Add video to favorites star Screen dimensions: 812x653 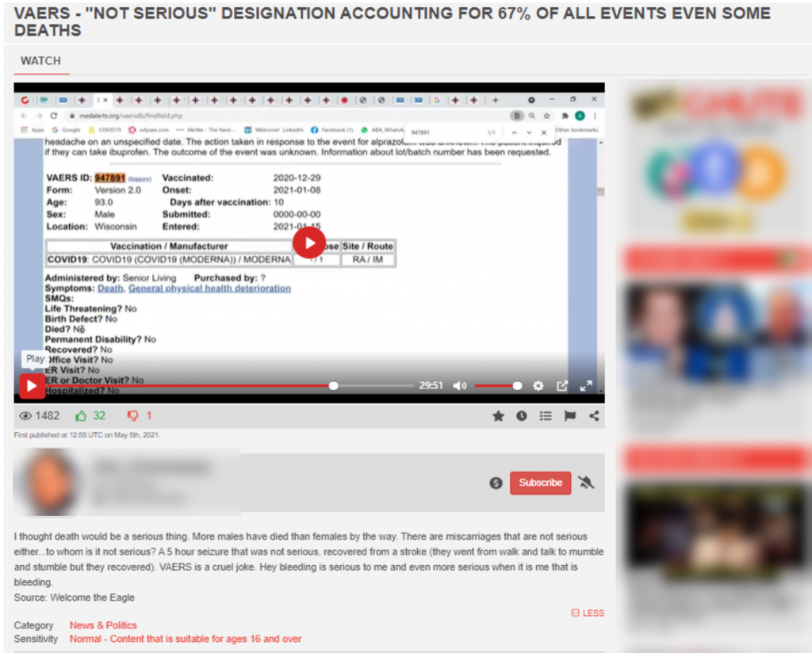pyautogui.click(x=498, y=416)
